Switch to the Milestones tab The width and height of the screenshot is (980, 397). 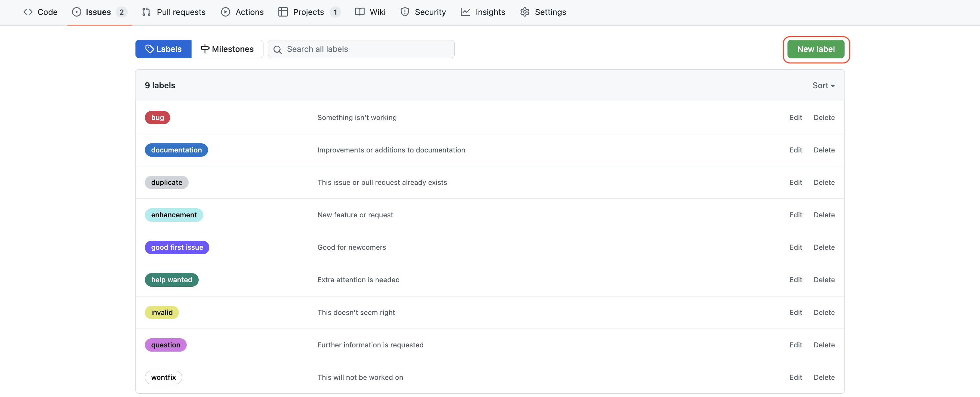point(227,49)
